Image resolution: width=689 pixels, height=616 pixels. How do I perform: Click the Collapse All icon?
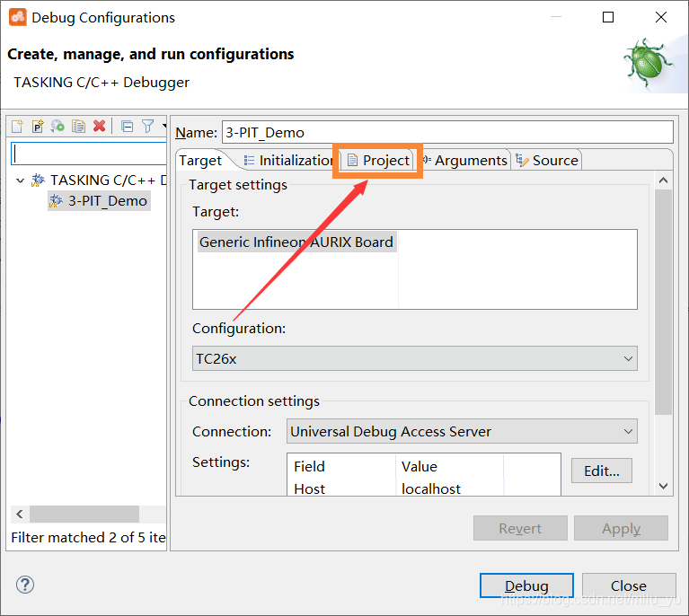(127, 127)
